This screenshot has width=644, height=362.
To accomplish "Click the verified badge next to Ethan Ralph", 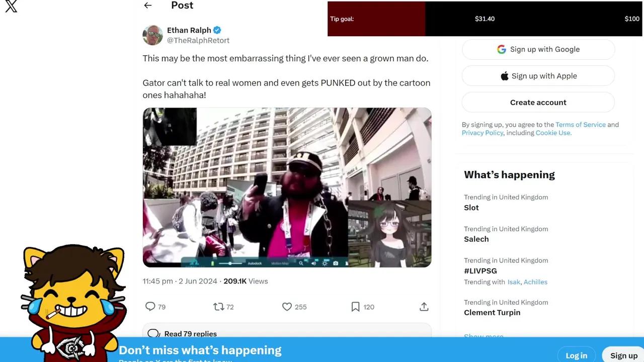I will (x=217, y=30).
